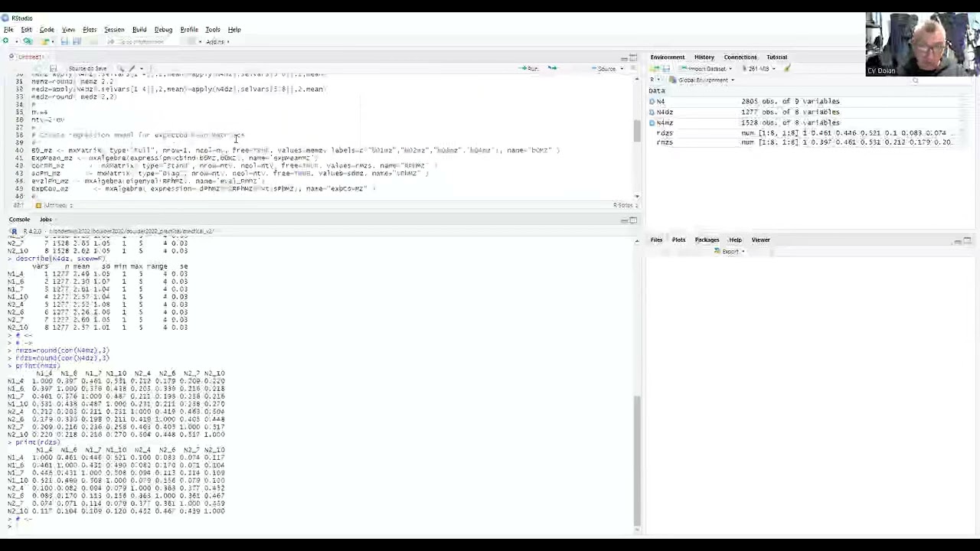Expand the N4mz data frame entry

(652, 122)
